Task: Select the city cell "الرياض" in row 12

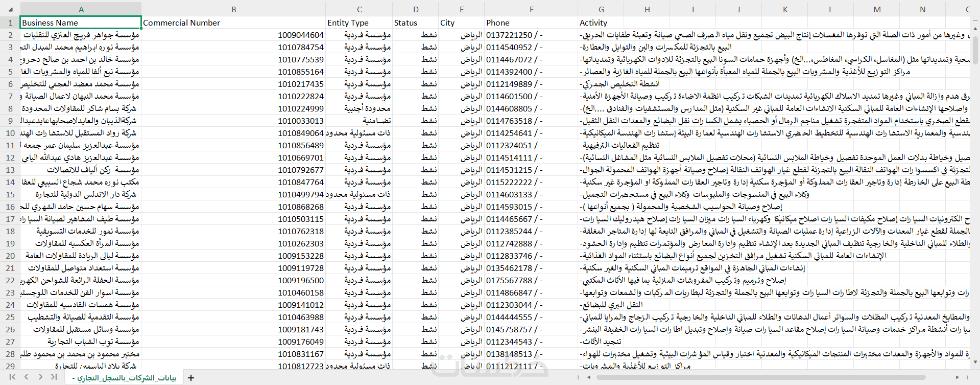Action: tap(462, 157)
